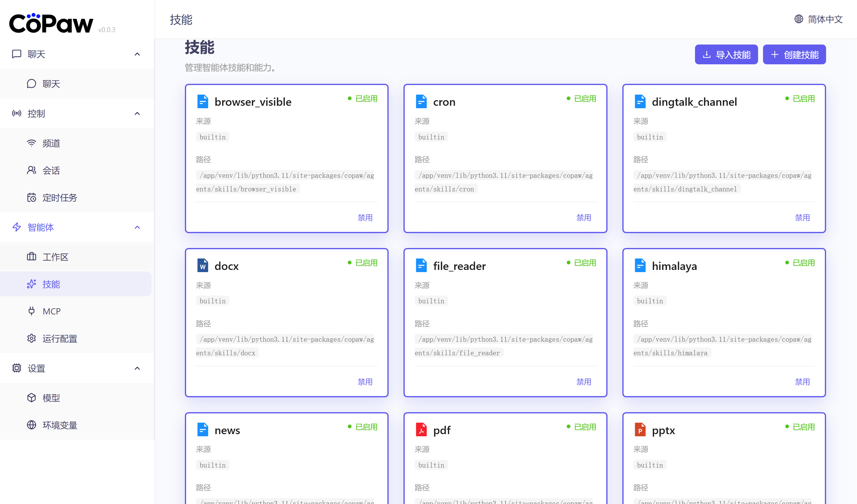Collapse the 设置 sidebar section
This screenshot has height=504, width=857.
click(137, 368)
